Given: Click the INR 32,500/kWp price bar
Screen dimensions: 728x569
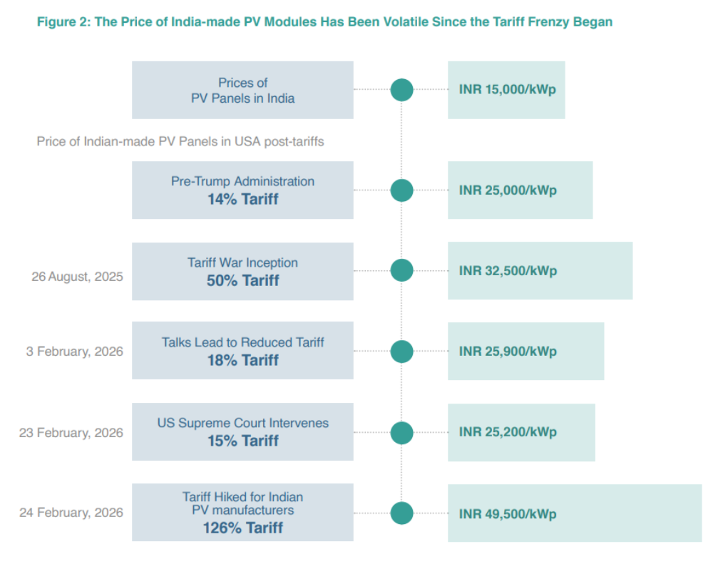Looking at the screenshot, I should click(540, 271).
